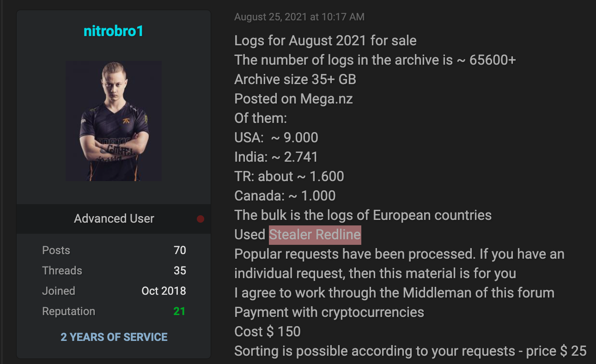Click the green Reputation score 21
Image resolution: width=596 pixels, height=364 pixels.
pyautogui.click(x=179, y=311)
